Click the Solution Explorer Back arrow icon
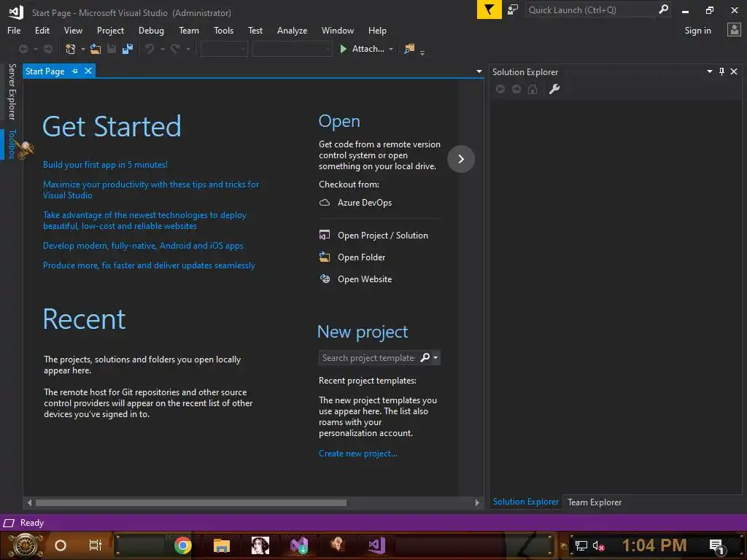The width and height of the screenshot is (747, 560). coord(500,89)
